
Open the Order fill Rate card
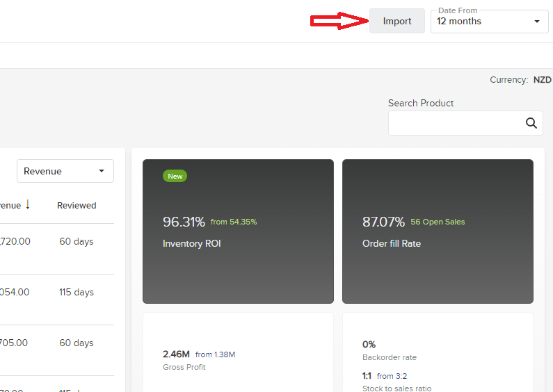tap(438, 231)
